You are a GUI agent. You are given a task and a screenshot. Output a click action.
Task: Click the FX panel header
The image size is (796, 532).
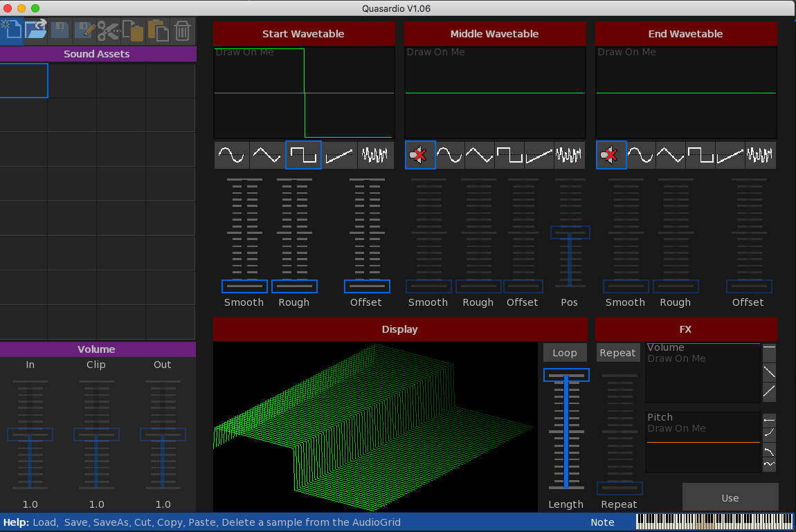tap(685, 329)
